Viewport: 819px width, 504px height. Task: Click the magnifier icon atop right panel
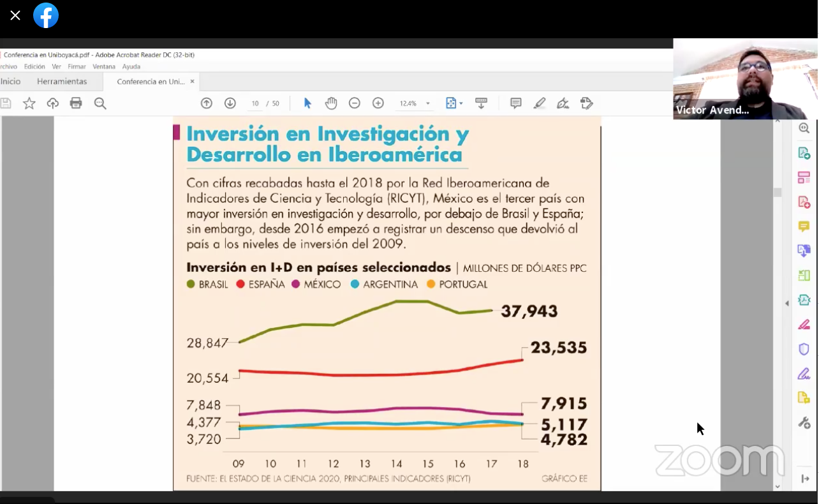click(804, 128)
